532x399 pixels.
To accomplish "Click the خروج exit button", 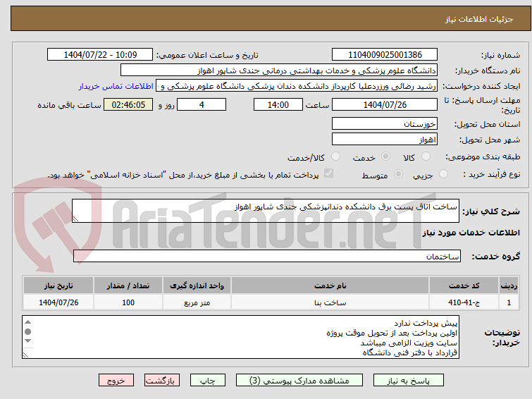I will coord(116,381).
